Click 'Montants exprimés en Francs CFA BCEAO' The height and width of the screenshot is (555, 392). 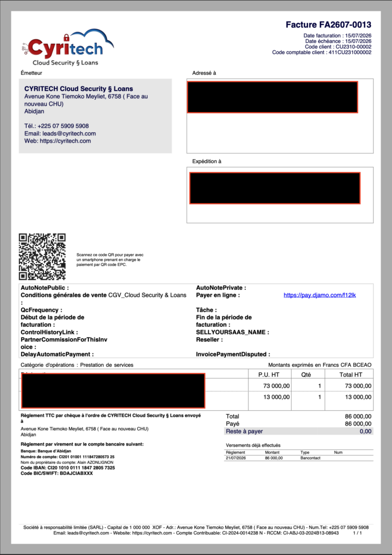pyautogui.click(x=320, y=365)
